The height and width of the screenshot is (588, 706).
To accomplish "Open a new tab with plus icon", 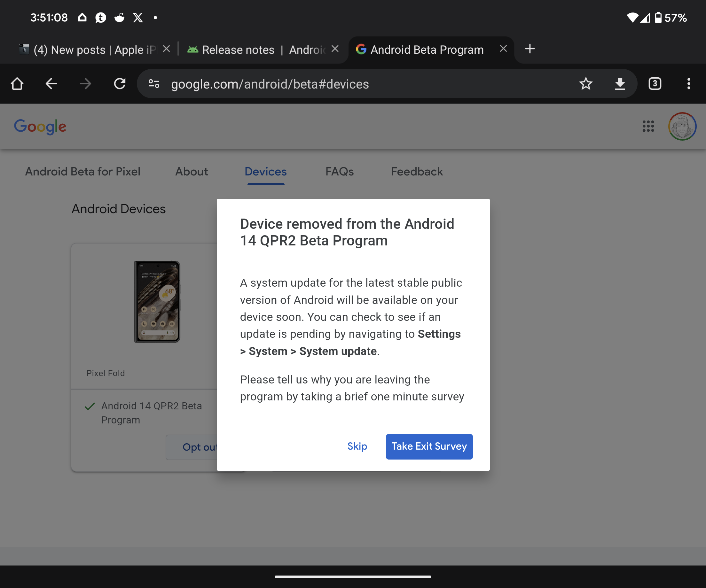I will 530,49.
